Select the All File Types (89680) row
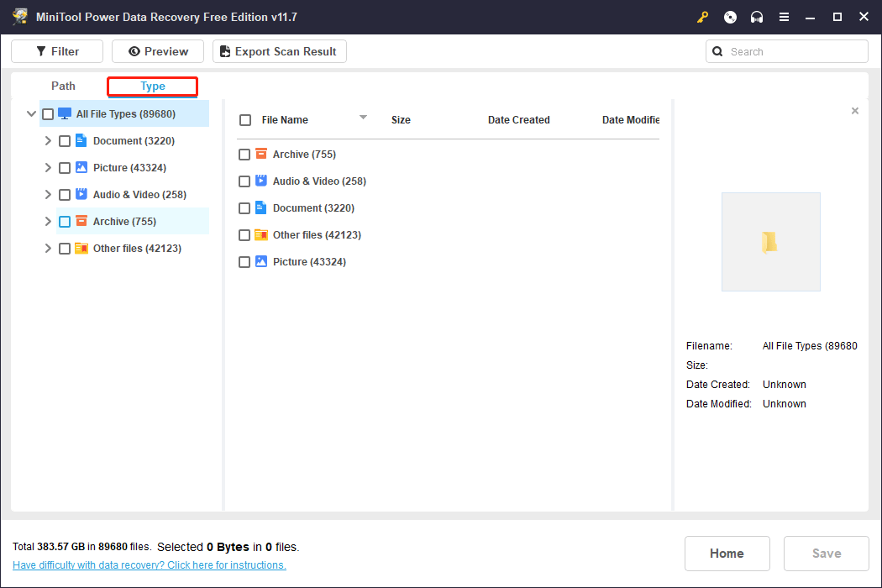 click(124, 113)
